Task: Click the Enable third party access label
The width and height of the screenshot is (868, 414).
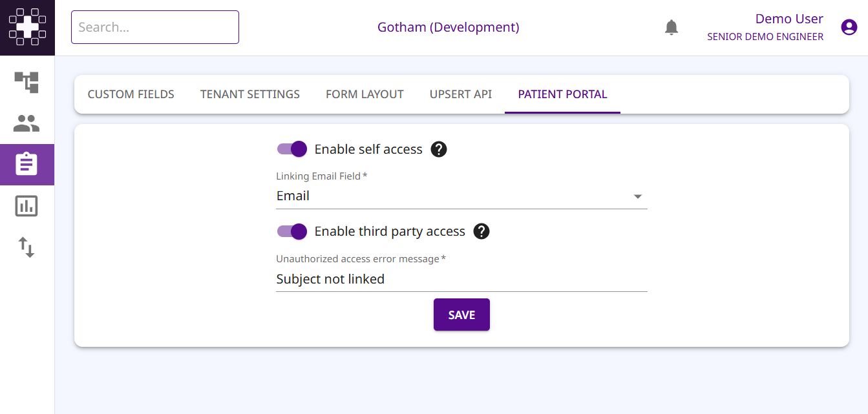Action: click(x=390, y=231)
